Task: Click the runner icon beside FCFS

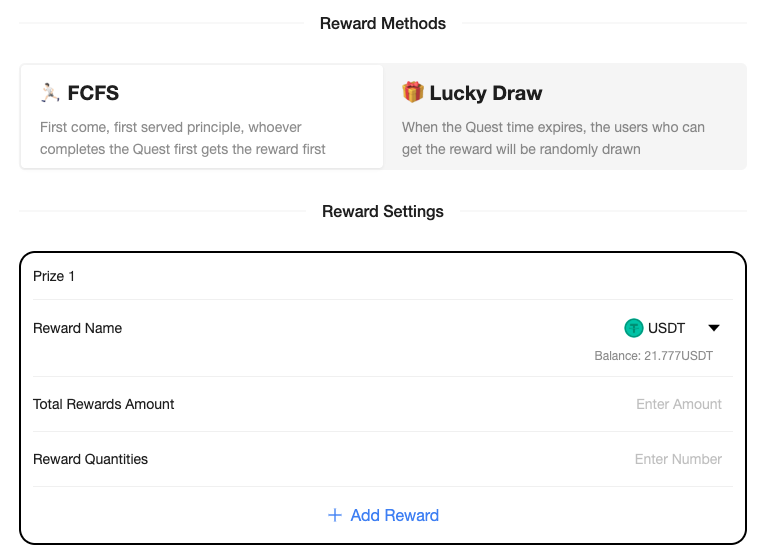Action: (50, 93)
